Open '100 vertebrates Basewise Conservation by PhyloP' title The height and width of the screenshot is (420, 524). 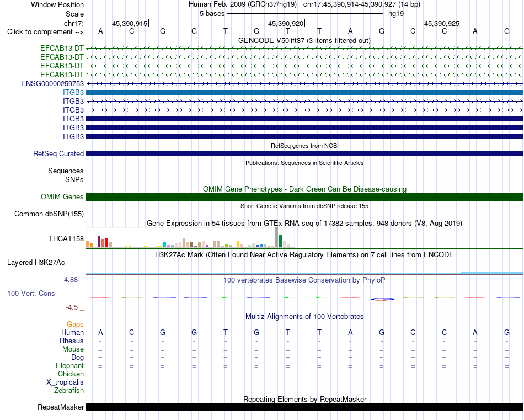(304, 280)
